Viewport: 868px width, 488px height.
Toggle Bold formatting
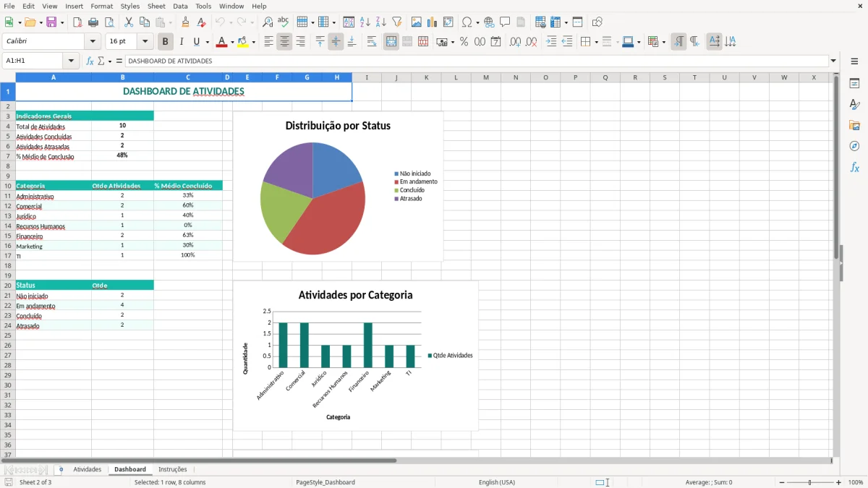[x=166, y=42]
